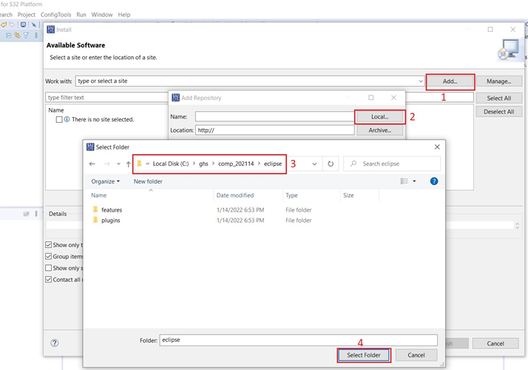This screenshot has width=528, height=370.
Task: Click comp_202114 in the address path
Action: [236, 164]
